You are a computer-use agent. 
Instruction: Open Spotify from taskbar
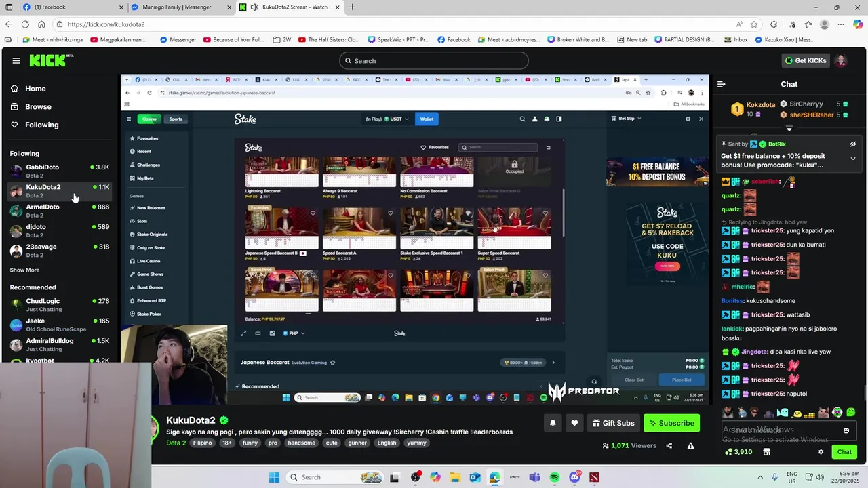tap(555, 477)
